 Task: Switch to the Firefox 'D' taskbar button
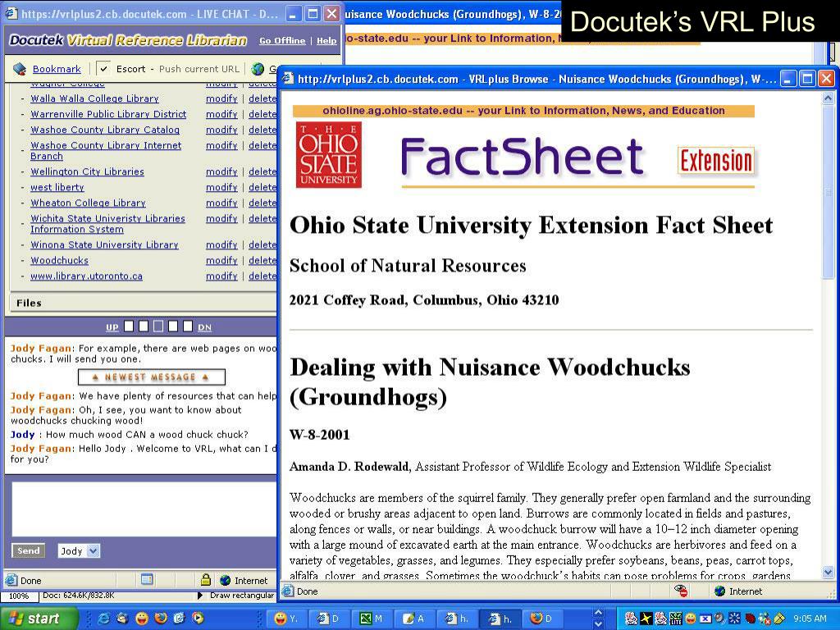pos(542,619)
